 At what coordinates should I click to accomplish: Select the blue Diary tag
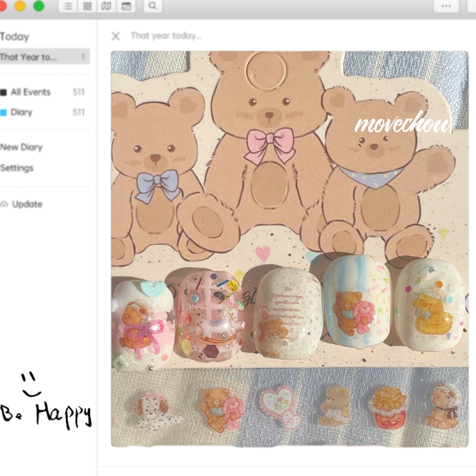tap(3, 113)
